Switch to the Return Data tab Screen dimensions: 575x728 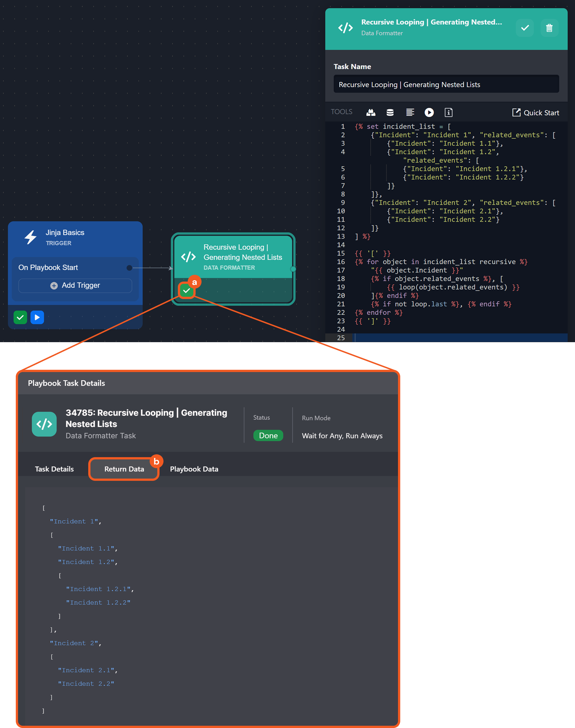click(124, 469)
